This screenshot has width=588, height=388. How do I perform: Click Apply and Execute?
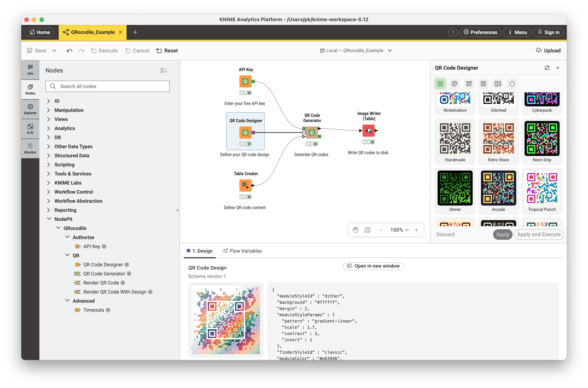tap(539, 235)
